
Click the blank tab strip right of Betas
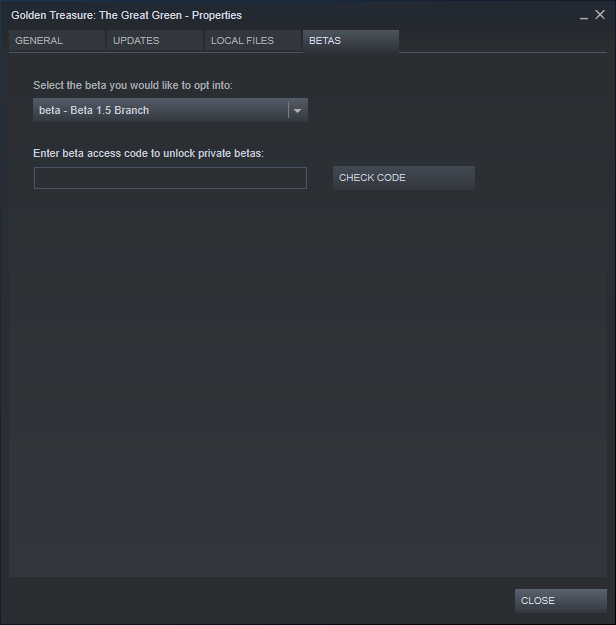coord(503,41)
